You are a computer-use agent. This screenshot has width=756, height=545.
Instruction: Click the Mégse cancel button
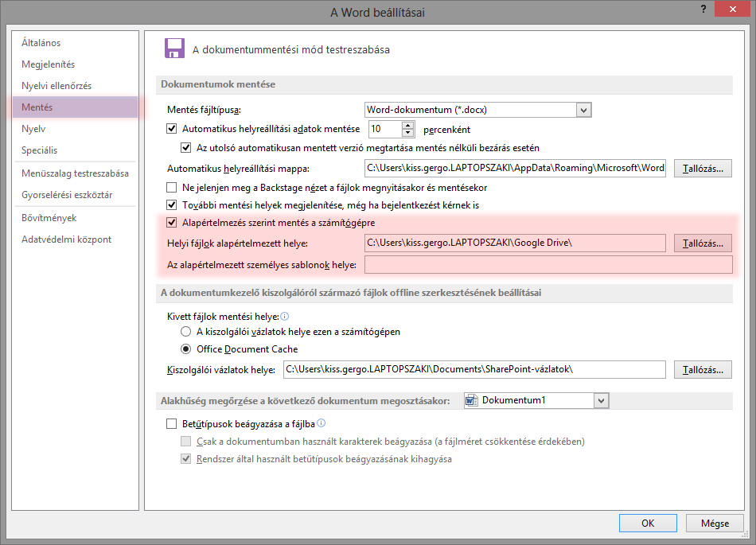[x=715, y=523]
